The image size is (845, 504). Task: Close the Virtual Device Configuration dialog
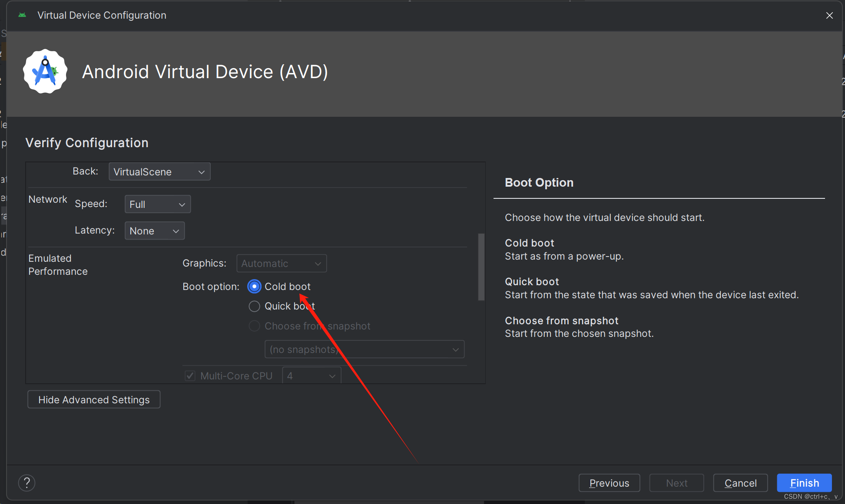[829, 16]
